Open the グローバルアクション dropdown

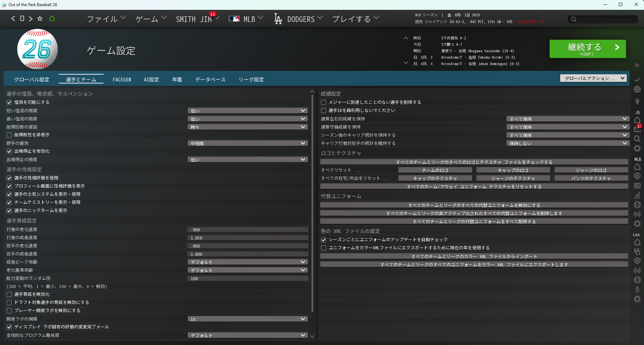pyautogui.click(x=593, y=78)
